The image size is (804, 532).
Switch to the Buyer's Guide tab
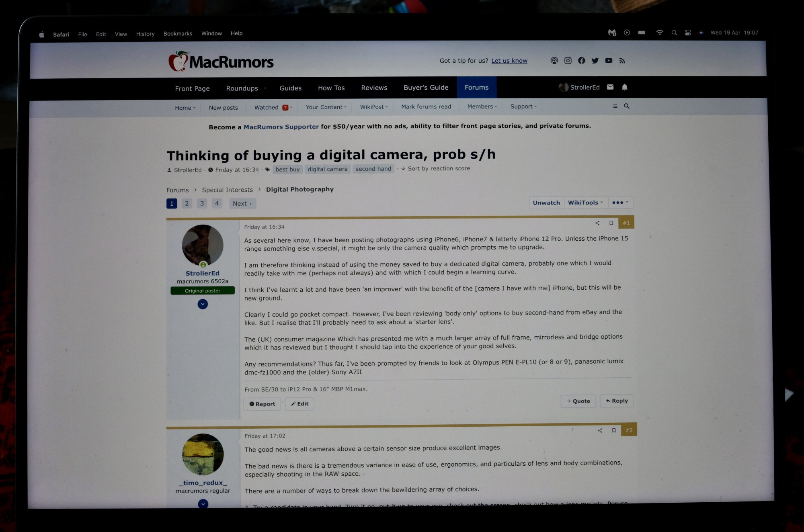coord(426,88)
